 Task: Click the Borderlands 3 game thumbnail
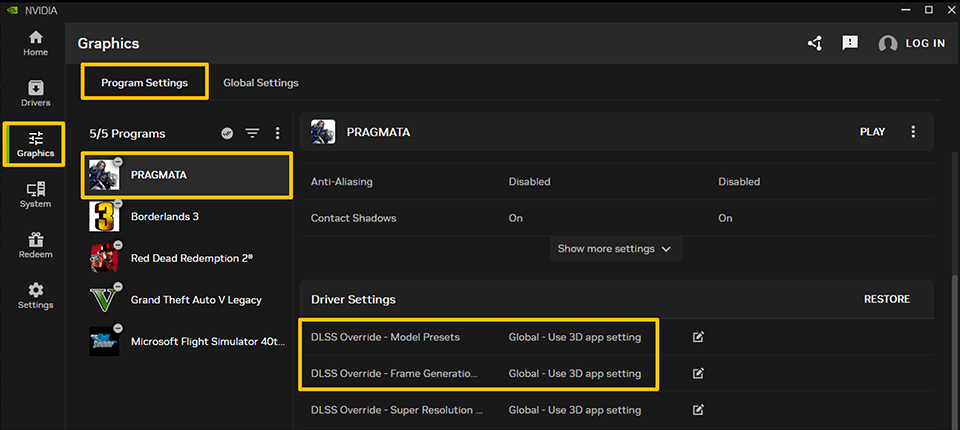pos(104,217)
